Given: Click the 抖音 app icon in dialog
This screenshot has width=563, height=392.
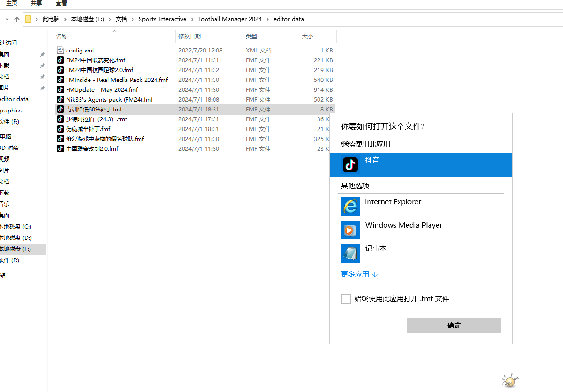Looking at the screenshot, I should click(x=350, y=164).
